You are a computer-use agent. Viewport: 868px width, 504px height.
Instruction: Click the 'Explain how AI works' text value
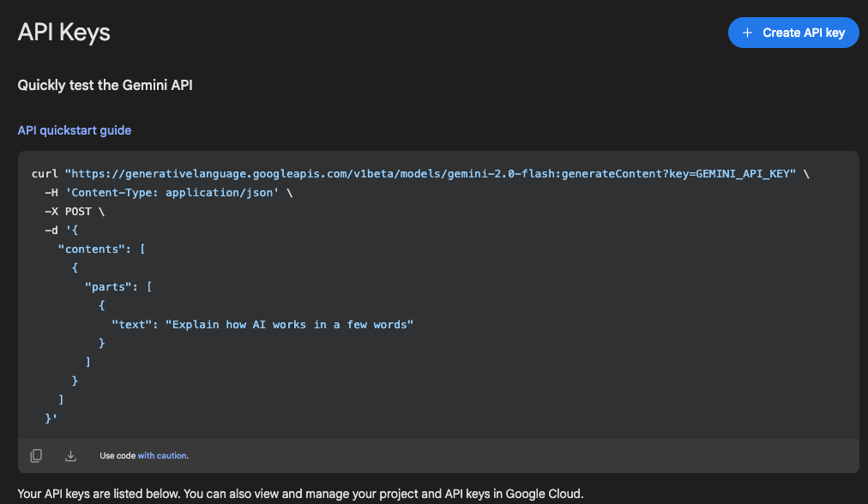(290, 324)
